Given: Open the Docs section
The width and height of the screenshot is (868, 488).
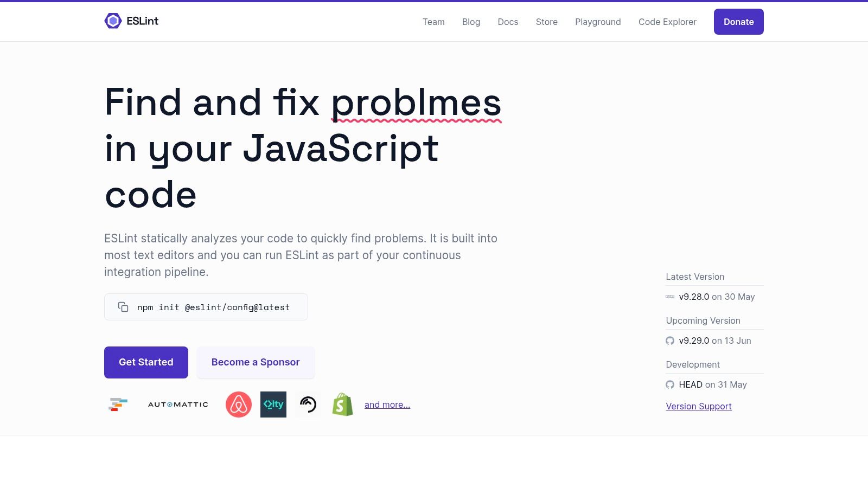Looking at the screenshot, I should point(508,22).
